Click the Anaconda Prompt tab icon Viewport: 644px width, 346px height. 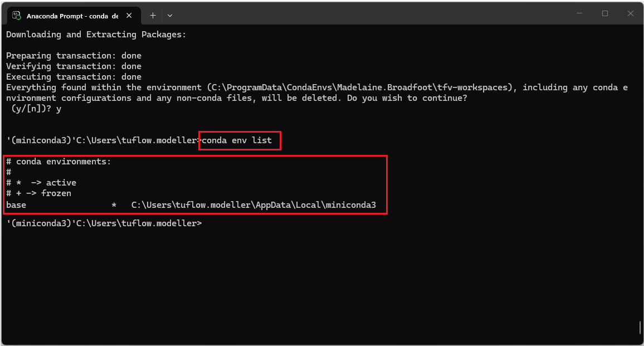(17, 16)
